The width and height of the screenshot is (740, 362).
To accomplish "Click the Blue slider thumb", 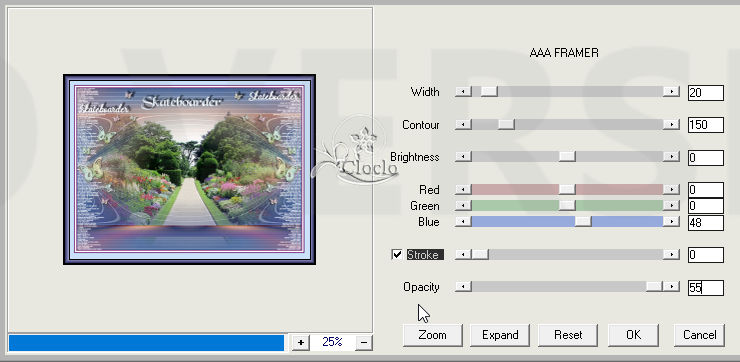I will [x=583, y=221].
